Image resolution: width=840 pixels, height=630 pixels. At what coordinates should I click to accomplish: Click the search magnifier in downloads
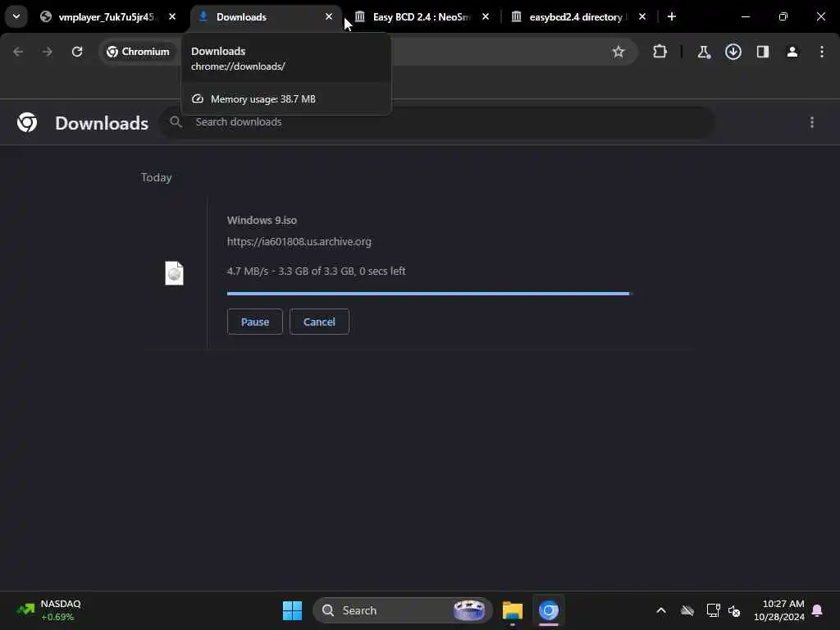click(176, 122)
